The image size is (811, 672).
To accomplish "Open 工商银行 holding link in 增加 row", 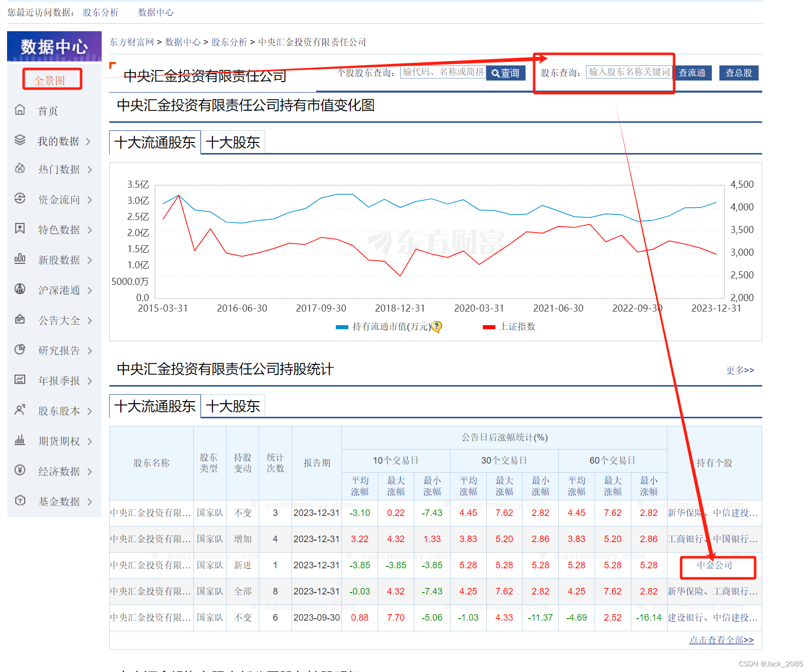I will click(685, 539).
